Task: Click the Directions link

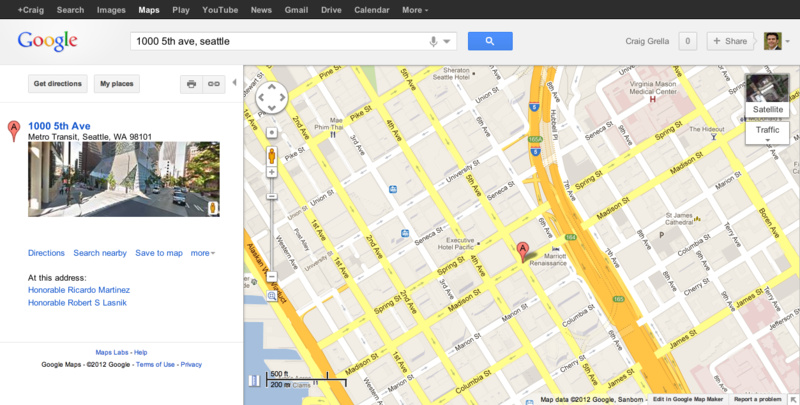Action: pyautogui.click(x=46, y=253)
